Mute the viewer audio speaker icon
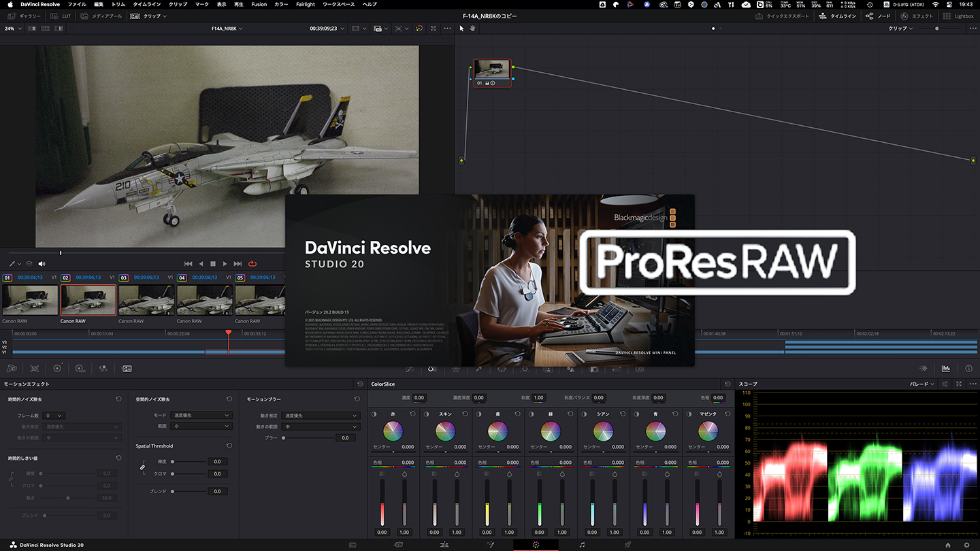This screenshot has height=551, width=980. pyautogui.click(x=41, y=264)
